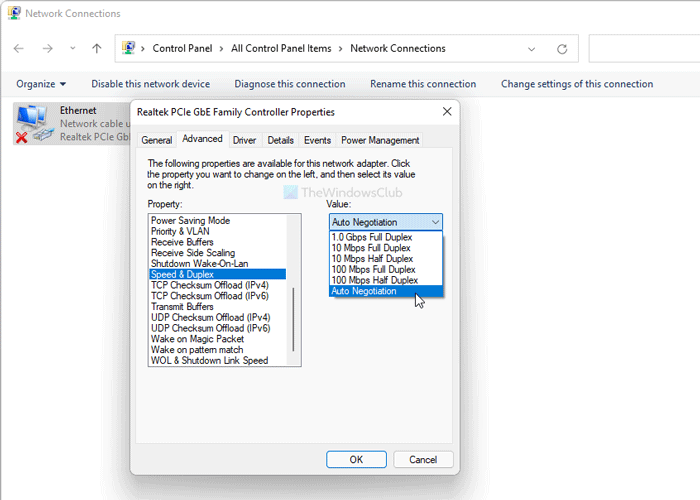
Task: Expand the address bar history dropdown
Action: pyautogui.click(x=531, y=49)
